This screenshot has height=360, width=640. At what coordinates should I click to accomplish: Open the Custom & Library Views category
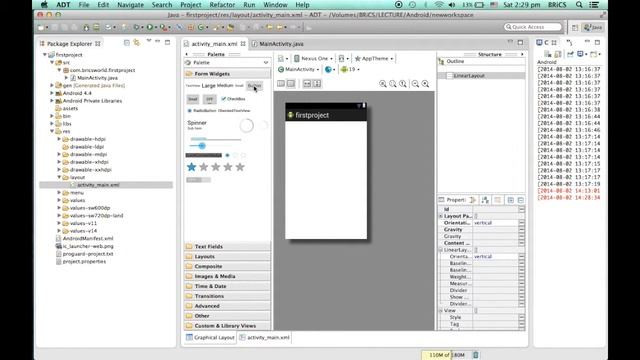[227, 326]
